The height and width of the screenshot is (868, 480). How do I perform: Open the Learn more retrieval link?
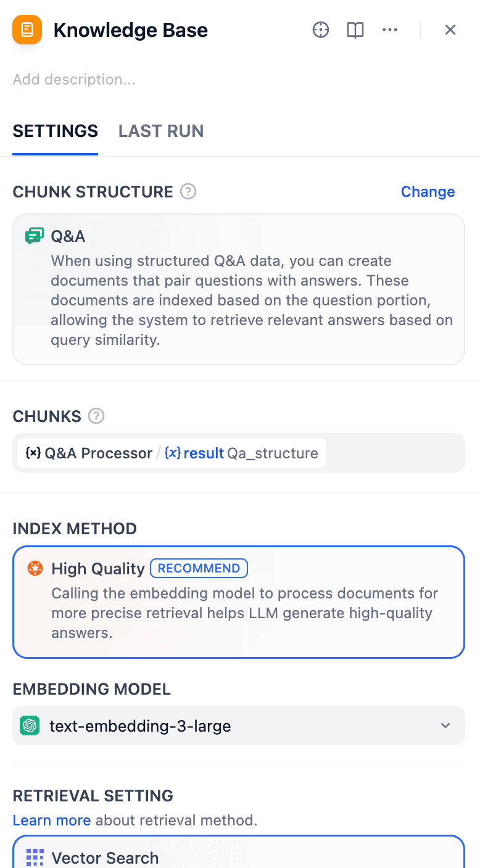pos(52,820)
